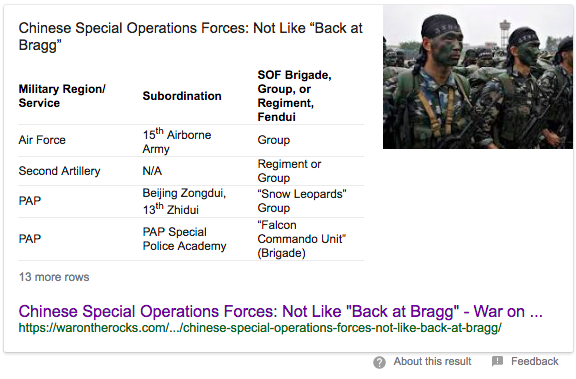Click the soldiers photo thumbnail
Viewport: 576px width, 379px height.
click(478, 77)
